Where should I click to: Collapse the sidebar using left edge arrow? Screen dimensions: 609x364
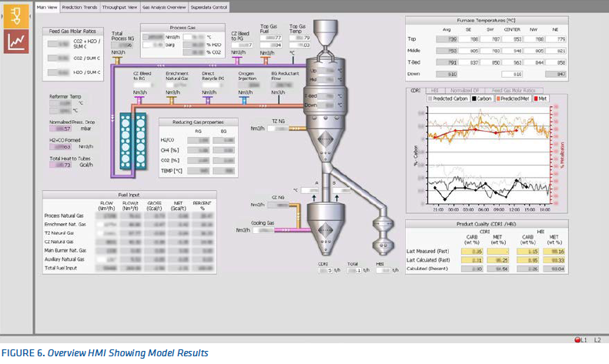pyautogui.click(x=2, y=16)
